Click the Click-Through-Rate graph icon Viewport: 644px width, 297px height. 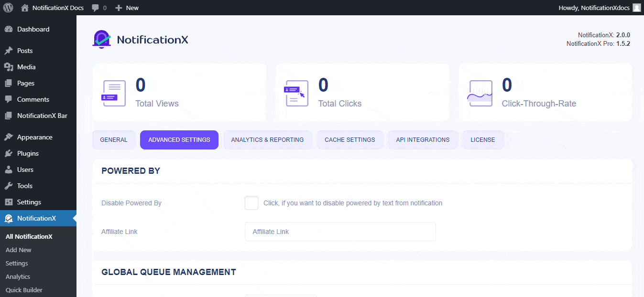click(480, 93)
